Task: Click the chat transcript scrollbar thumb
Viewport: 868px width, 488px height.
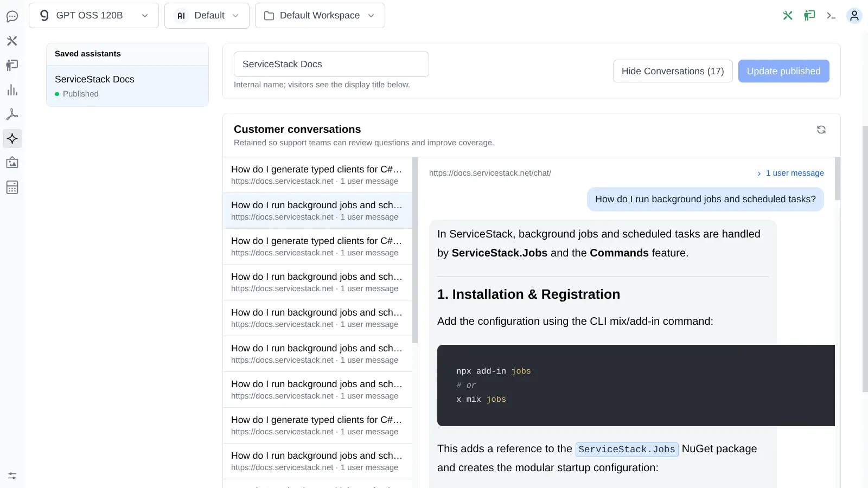Action: 838,179
